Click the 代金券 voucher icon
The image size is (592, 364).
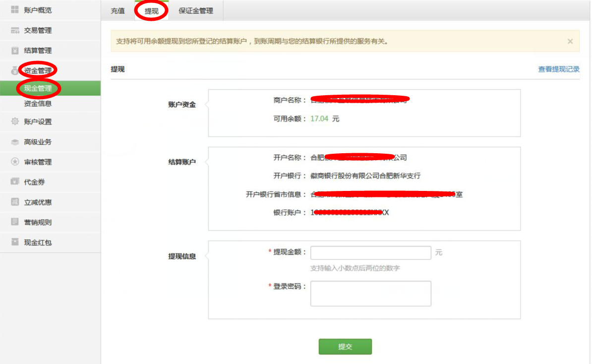click(15, 182)
